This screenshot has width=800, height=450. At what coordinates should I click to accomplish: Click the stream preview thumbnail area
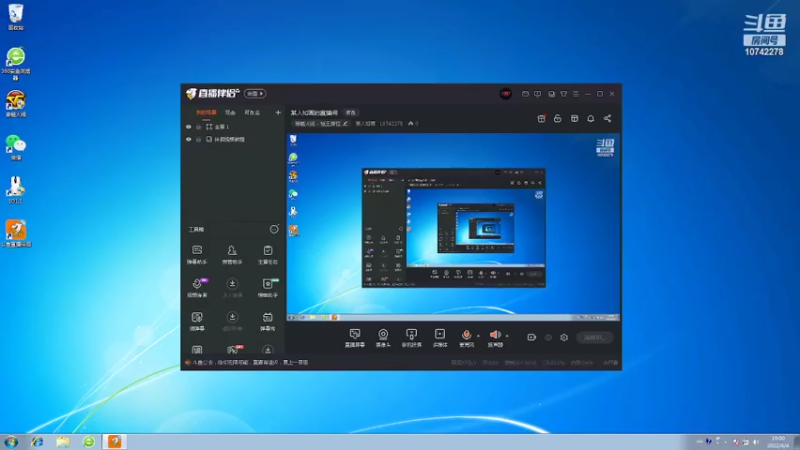pos(453,227)
